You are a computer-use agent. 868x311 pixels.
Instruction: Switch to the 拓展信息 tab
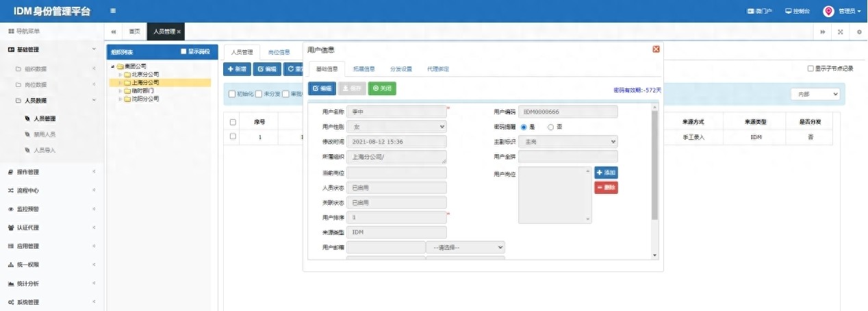(x=363, y=69)
